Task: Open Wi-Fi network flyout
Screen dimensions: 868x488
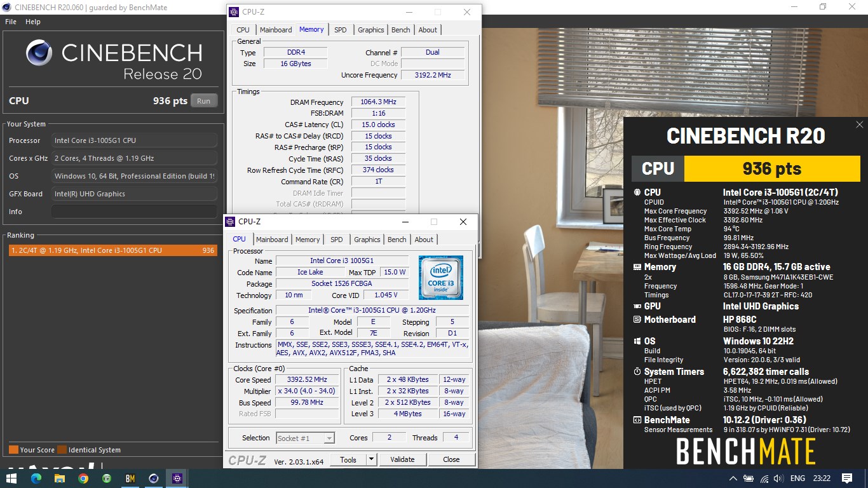Action: click(x=764, y=478)
